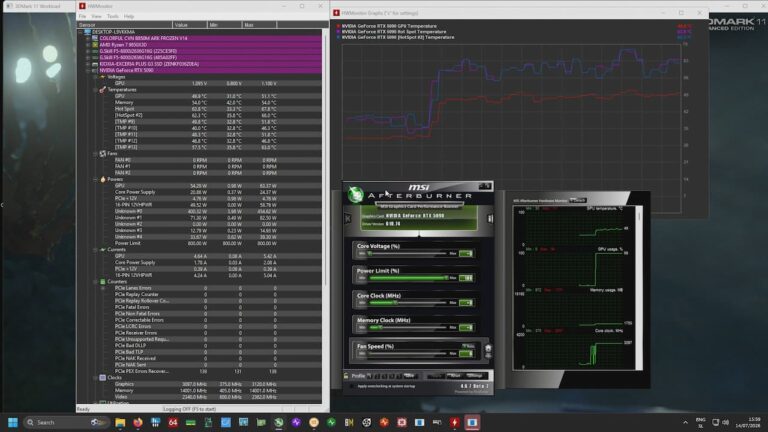Click the Clocks category icon in HWMonitor

point(102,378)
